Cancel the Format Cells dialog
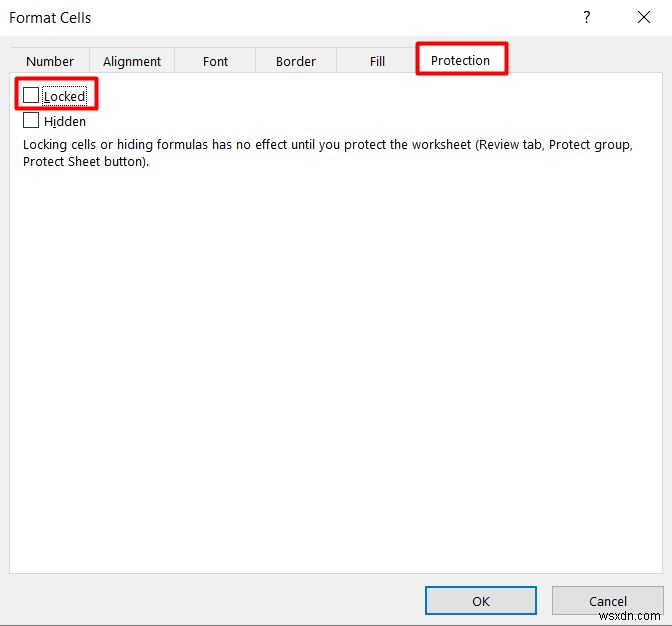The height and width of the screenshot is (626, 672). [607, 601]
